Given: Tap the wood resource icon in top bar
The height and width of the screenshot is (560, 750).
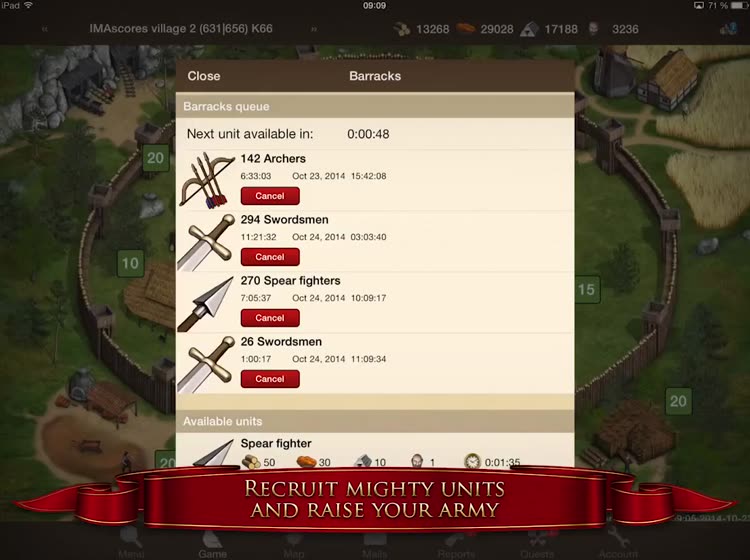Looking at the screenshot, I should click(x=402, y=29).
